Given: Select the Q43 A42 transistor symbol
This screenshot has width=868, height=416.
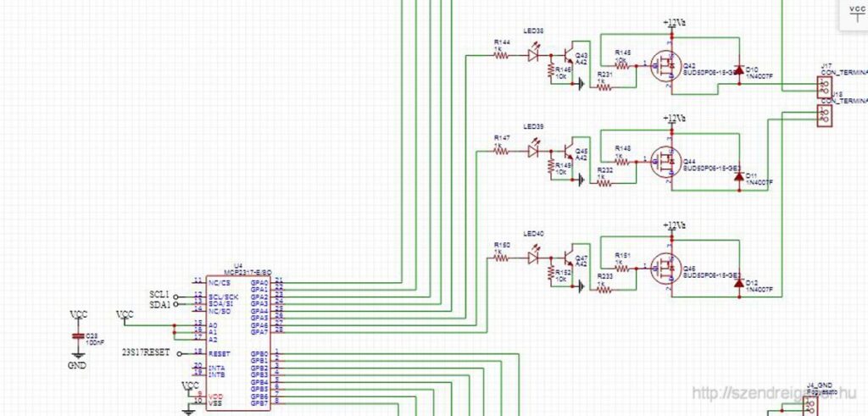Looking at the screenshot, I should click(569, 55).
